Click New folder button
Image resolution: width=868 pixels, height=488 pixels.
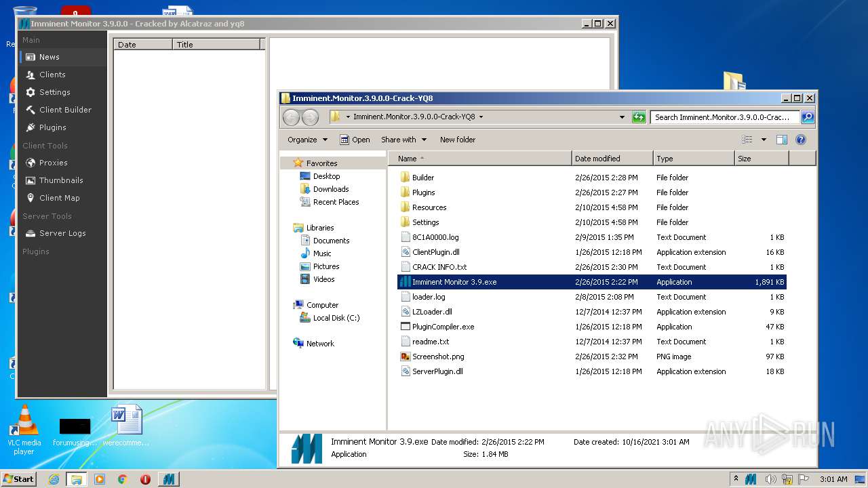458,140
